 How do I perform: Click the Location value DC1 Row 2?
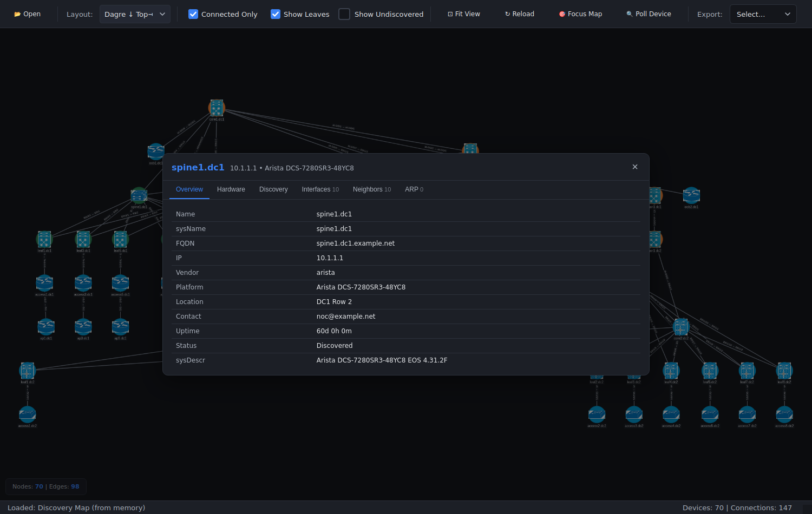[x=334, y=302]
